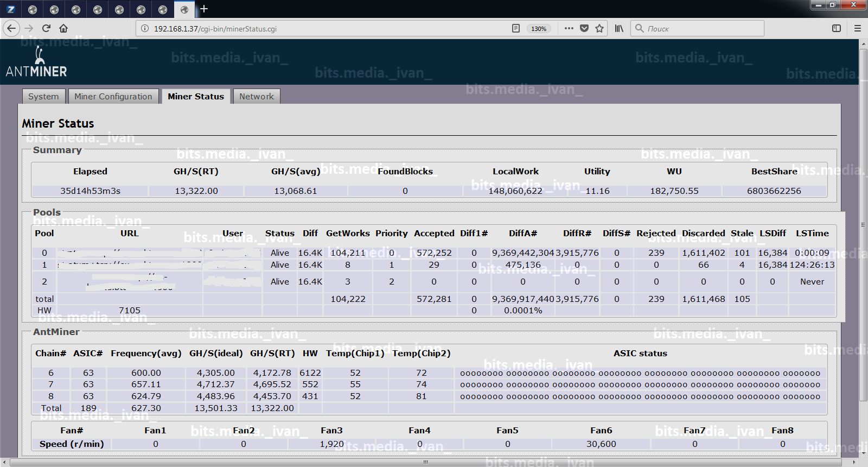Click the vertical scrollbar up arrow

tap(863, 44)
